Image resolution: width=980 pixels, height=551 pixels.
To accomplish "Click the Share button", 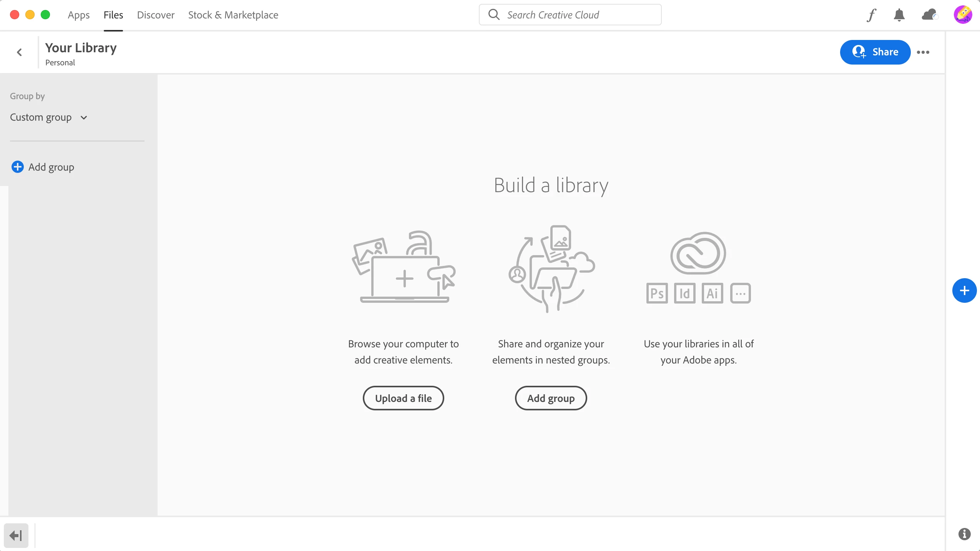I will pyautogui.click(x=875, y=52).
